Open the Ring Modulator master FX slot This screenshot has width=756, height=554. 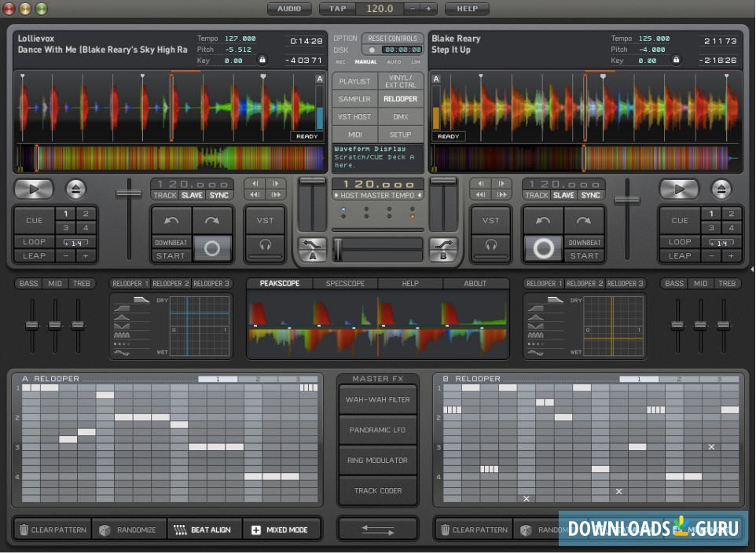point(377,460)
